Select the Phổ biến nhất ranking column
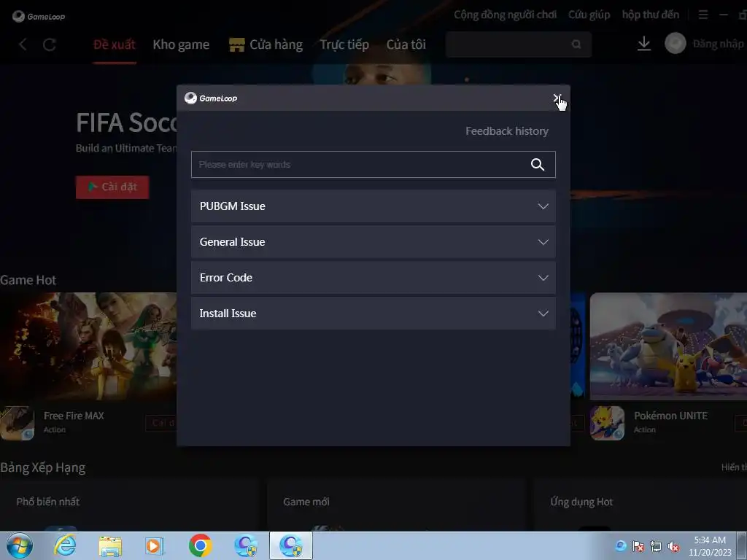 [47, 502]
